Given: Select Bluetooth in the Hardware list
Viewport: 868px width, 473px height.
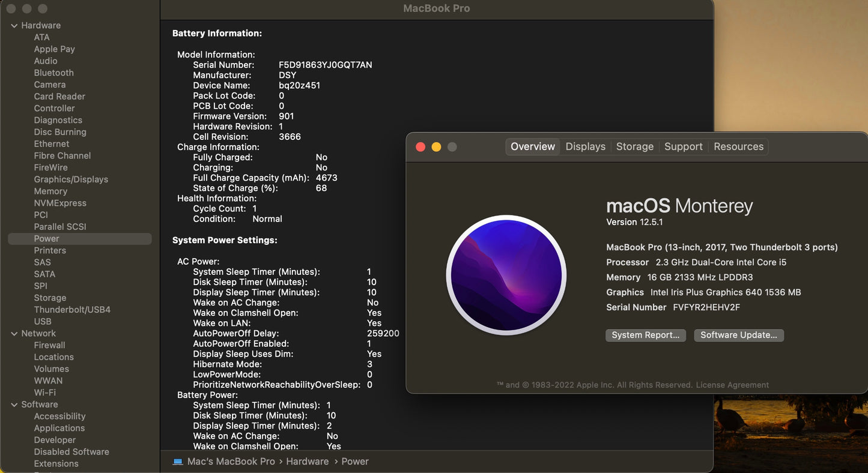Looking at the screenshot, I should tap(53, 73).
